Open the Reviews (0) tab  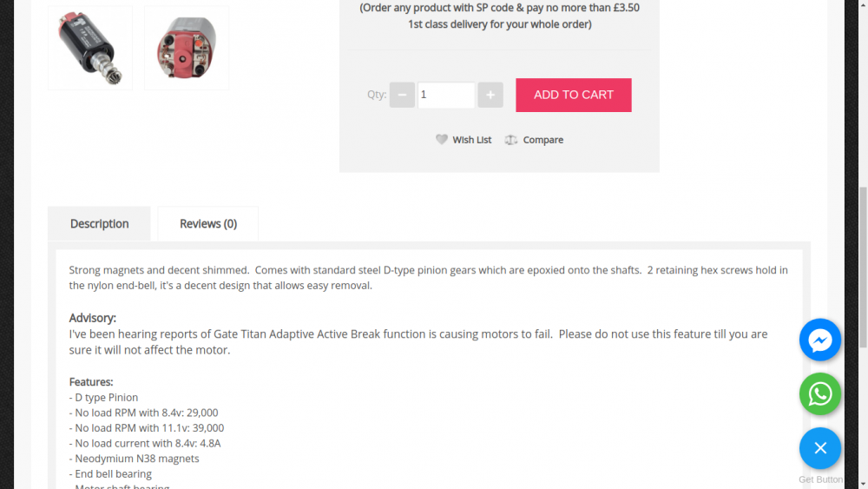[x=208, y=223]
